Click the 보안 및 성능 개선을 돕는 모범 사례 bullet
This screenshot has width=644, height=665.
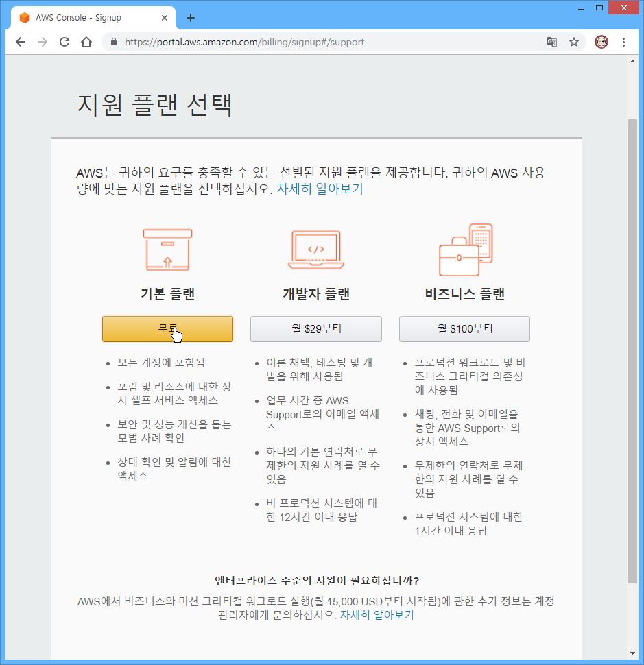pos(174,431)
